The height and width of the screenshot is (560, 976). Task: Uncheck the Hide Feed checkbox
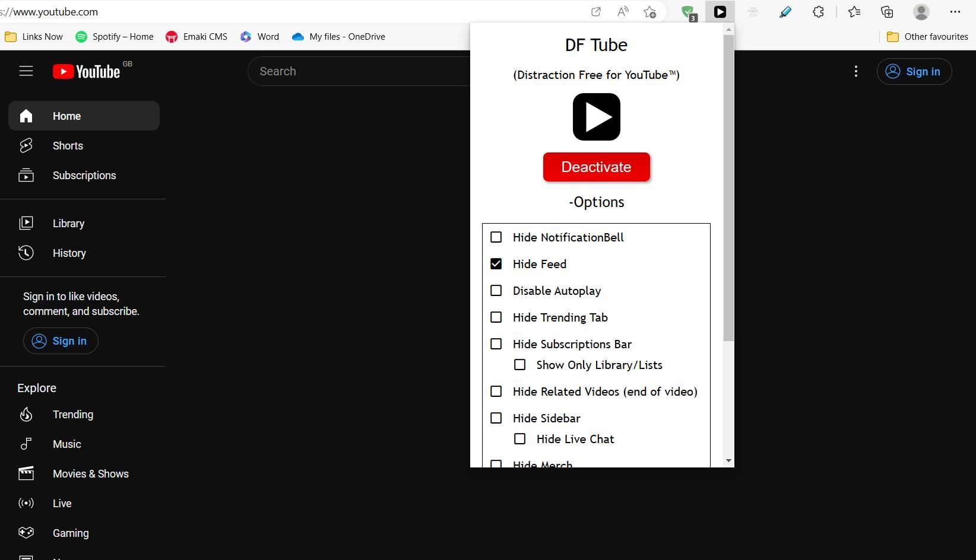[x=496, y=264]
